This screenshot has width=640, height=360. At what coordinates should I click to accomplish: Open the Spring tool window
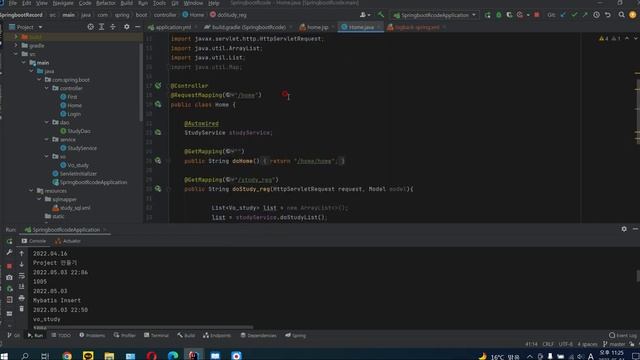296,335
